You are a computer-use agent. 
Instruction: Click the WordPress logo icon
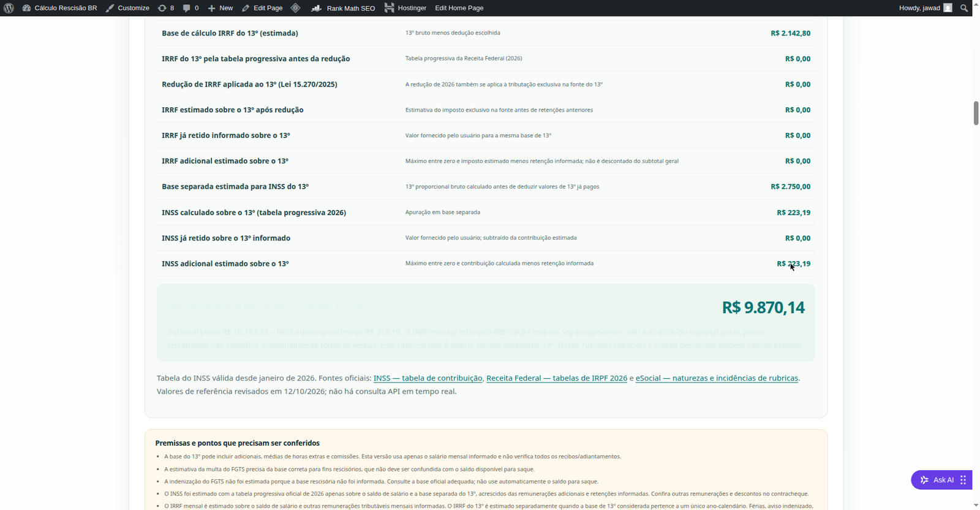pos(9,8)
